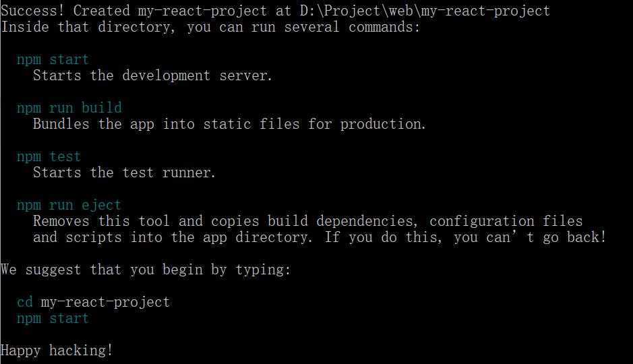Click 'you can't go back!' warning text
This screenshot has height=364, width=633.
[x=530, y=237]
